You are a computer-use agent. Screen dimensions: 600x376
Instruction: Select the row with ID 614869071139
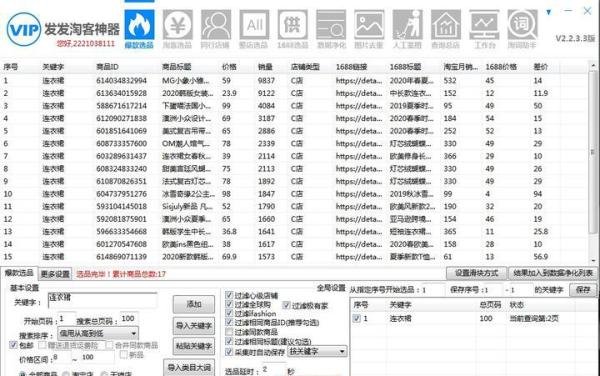coord(295,257)
